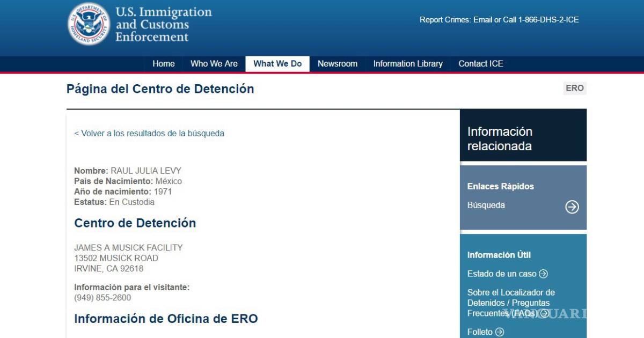Click the Centro de Detención heading
This screenshot has height=338, width=644.
[x=135, y=223]
